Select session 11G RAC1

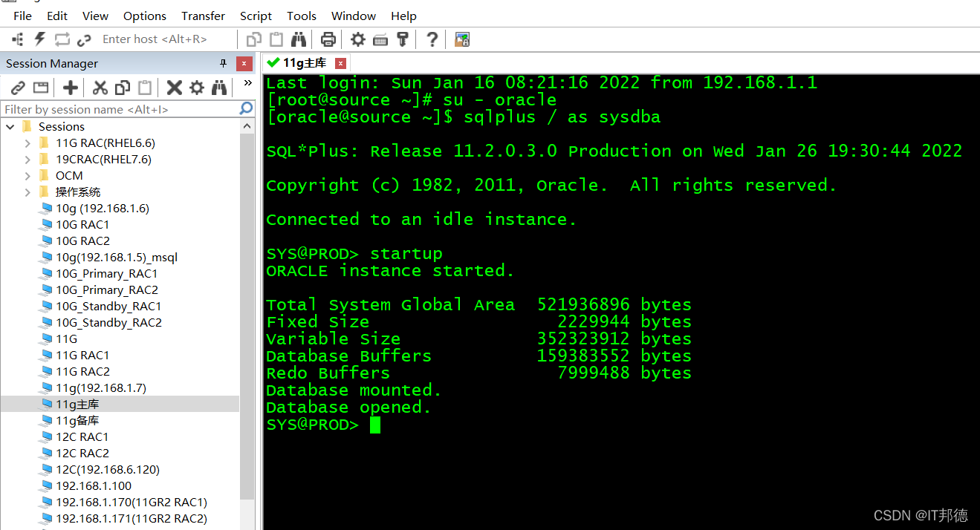[x=82, y=355]
